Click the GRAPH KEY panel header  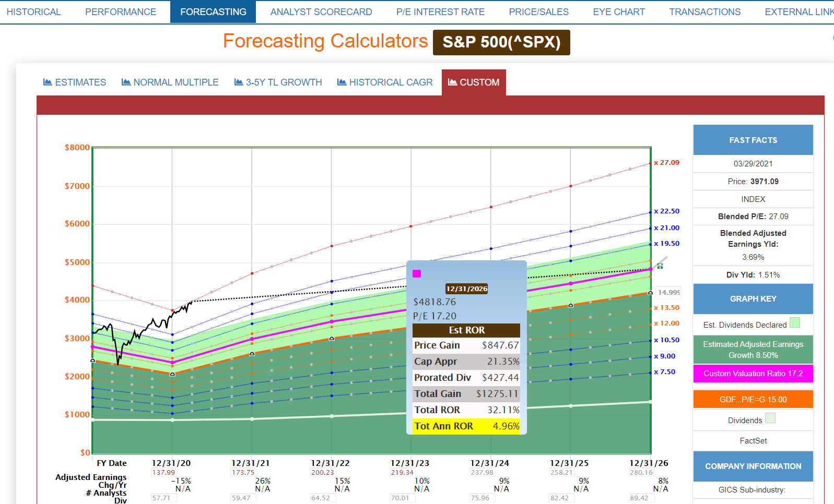pos(753,298)
